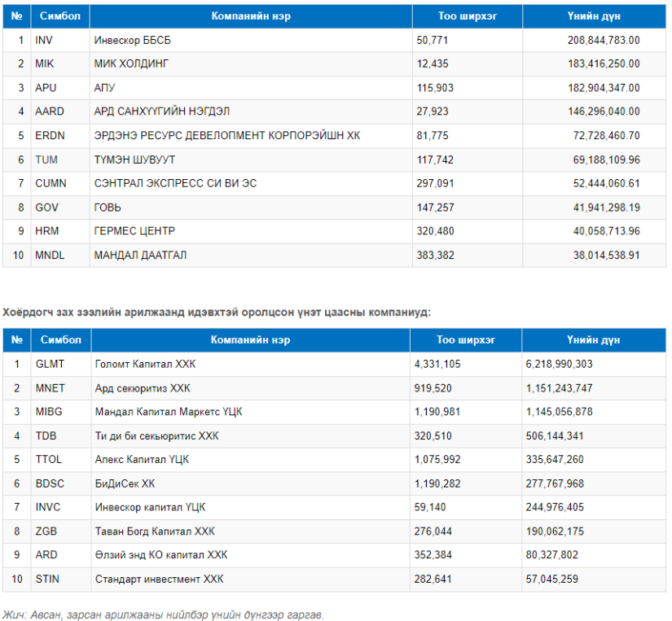
Task: Select the company name "Апекс Капитал ҮЦК"
Action: (x=143, y=460)
